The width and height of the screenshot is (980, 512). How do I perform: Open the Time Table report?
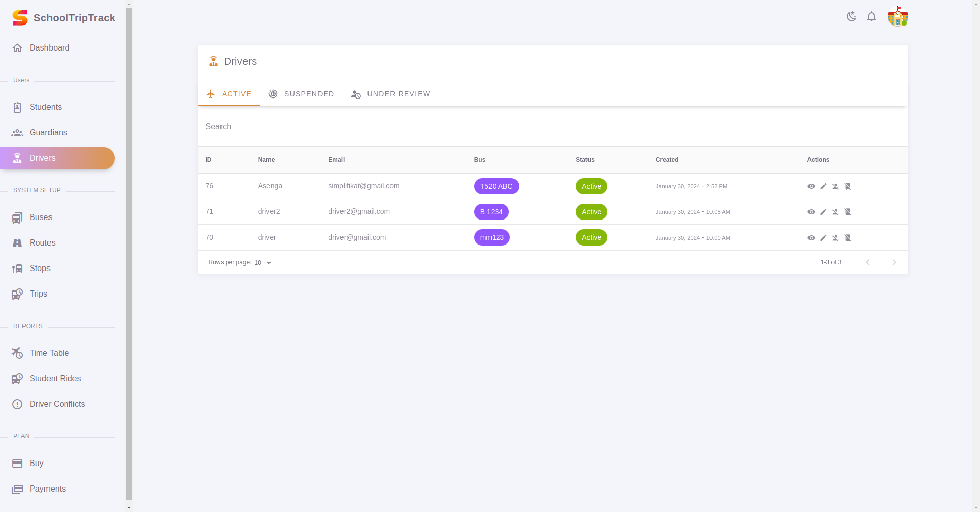coord(49,353)
